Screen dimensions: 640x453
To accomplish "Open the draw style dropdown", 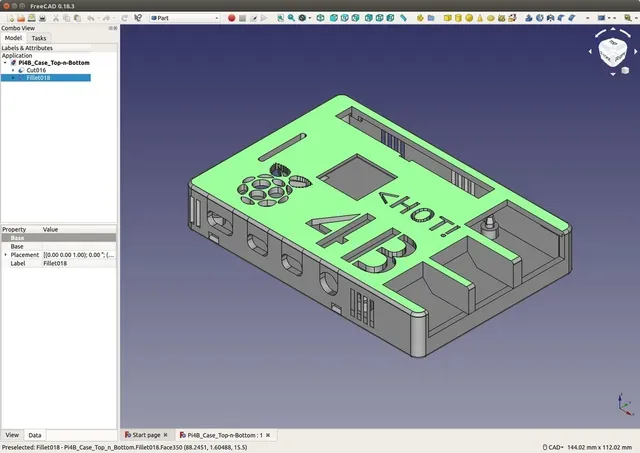I will click(309, 18).
